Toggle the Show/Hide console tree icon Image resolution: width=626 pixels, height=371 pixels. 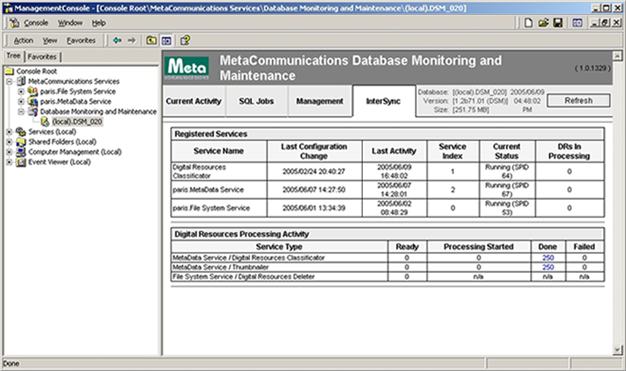point(166,40)
